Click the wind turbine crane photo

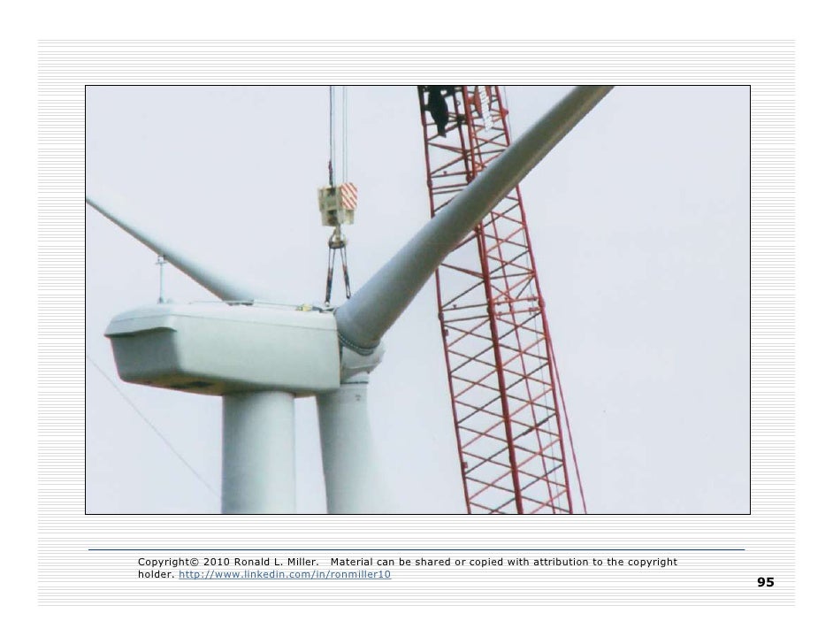(x=417, y=300)
